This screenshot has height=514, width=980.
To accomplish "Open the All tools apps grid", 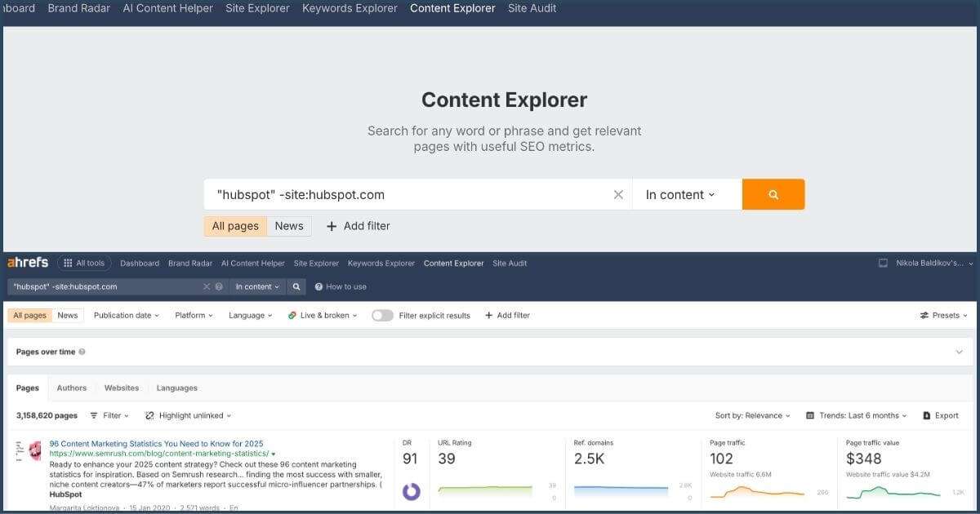I will click(x=85, y=263).
